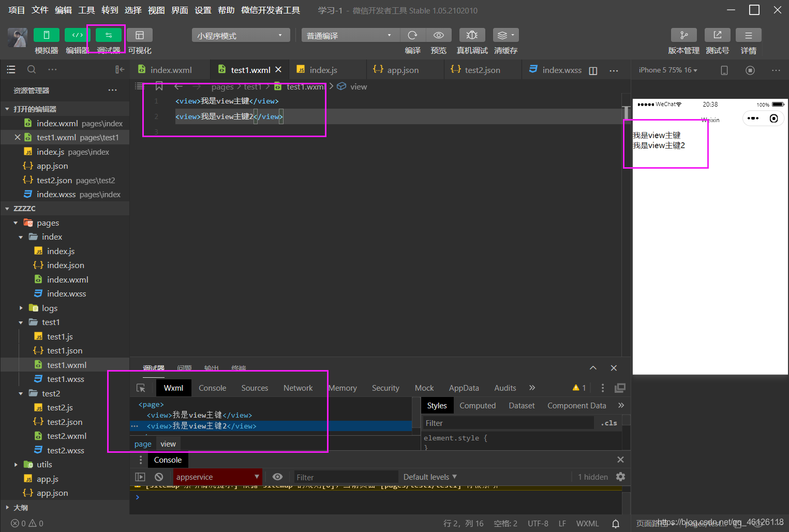Toggle the .cls class editor
The image size is (789, 532).
pos(609,423)
